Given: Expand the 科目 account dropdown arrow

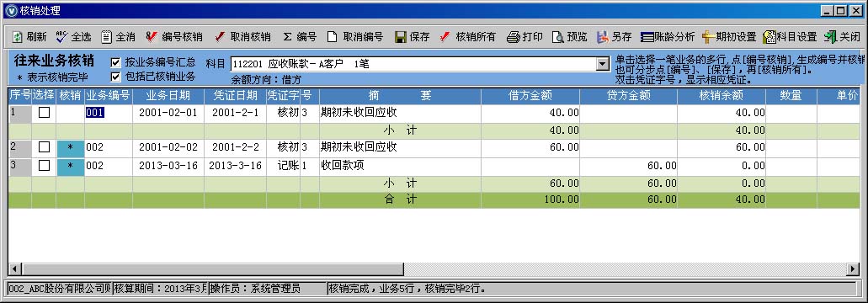Looking at the screenshot, I should coord(602,64).
